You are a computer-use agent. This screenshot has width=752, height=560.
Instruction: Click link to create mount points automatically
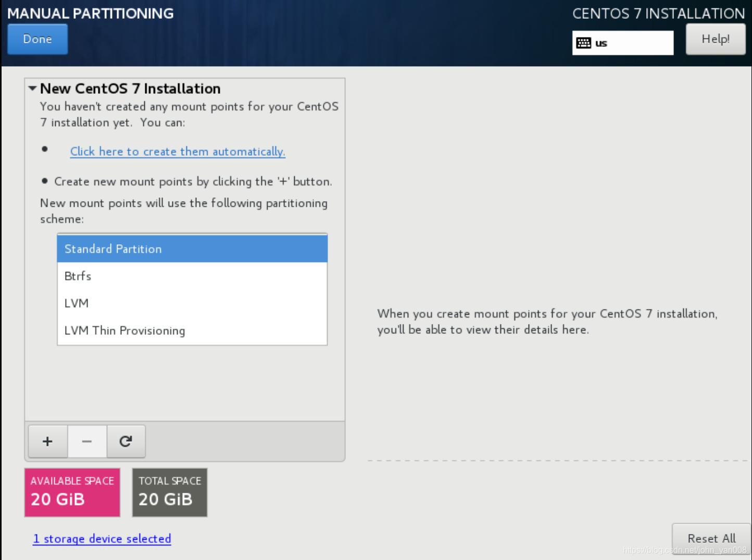point(178,152)
